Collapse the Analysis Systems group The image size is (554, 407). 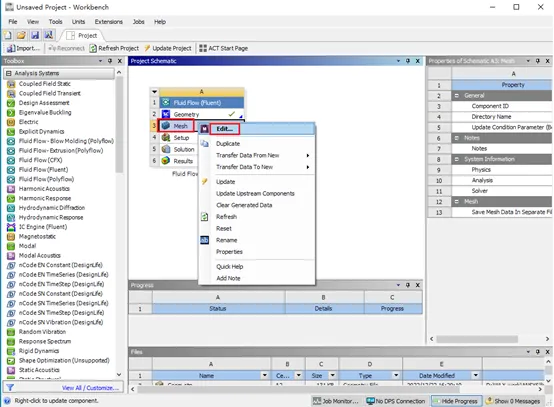pyautogui.click(x=8, y=73)
